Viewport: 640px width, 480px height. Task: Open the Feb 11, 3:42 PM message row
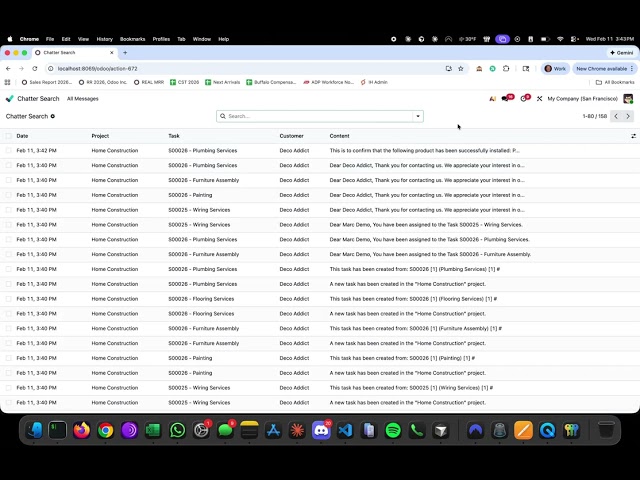coord(320,151)
